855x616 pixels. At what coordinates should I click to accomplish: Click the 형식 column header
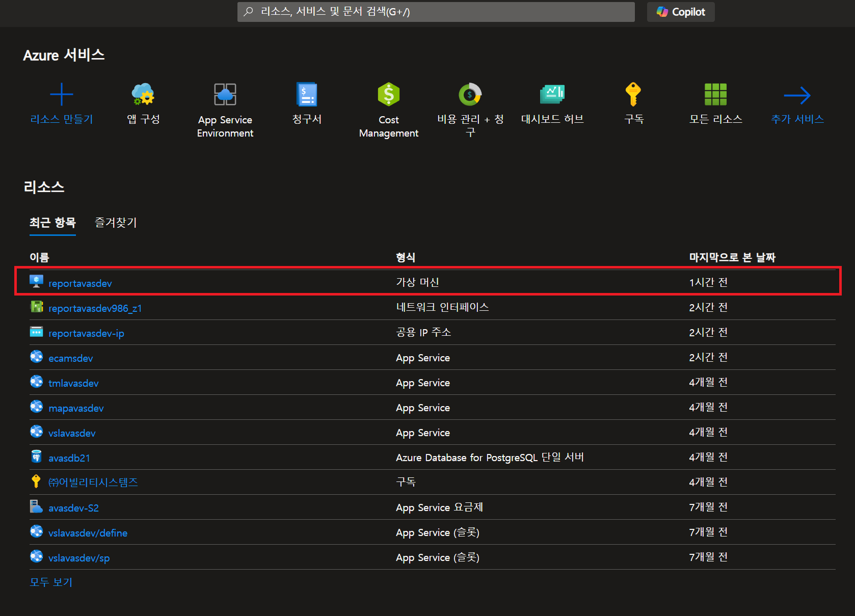click(406, 257)
